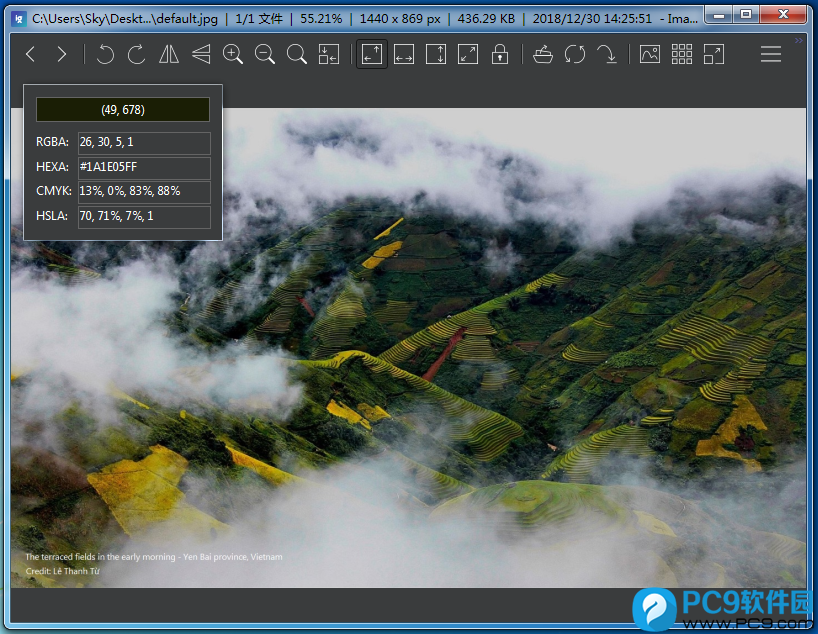Screen dimensions: 818x634
Task: Go to the previous image arrow
Action: coord(30,54)
